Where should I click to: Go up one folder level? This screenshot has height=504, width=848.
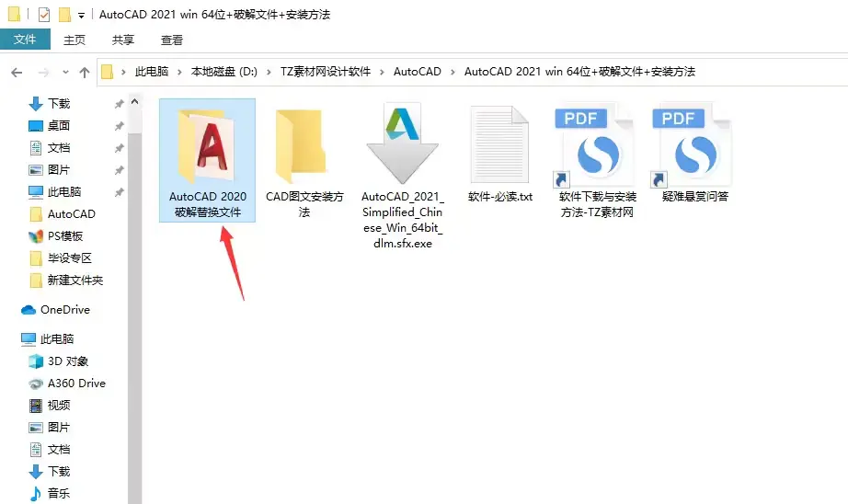pos(85,72)
